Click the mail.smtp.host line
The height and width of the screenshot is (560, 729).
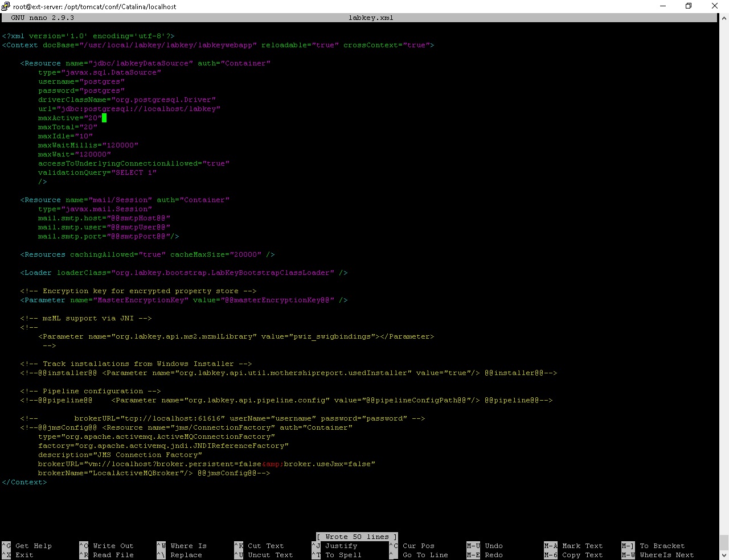click(104, 218)
